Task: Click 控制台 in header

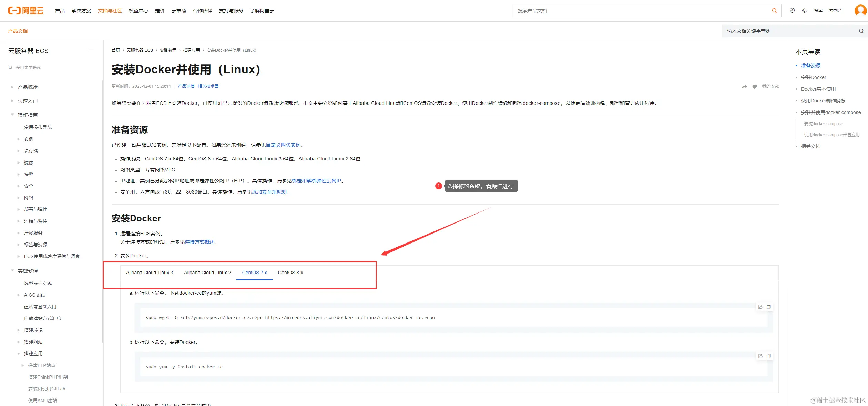Action: 835,11
